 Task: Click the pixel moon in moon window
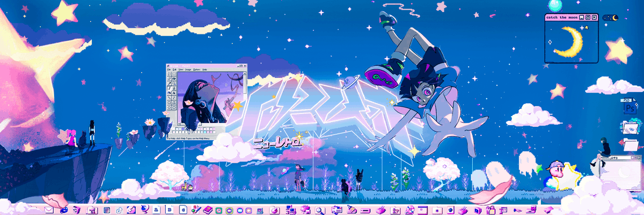(570, 41)
